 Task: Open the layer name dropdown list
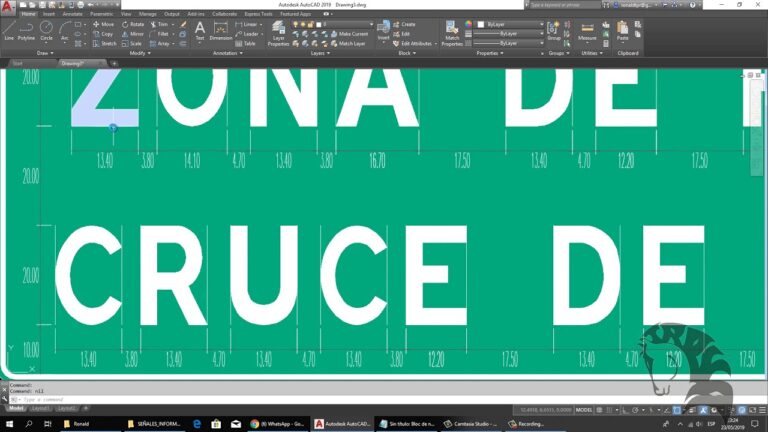(x=345, y=24)
